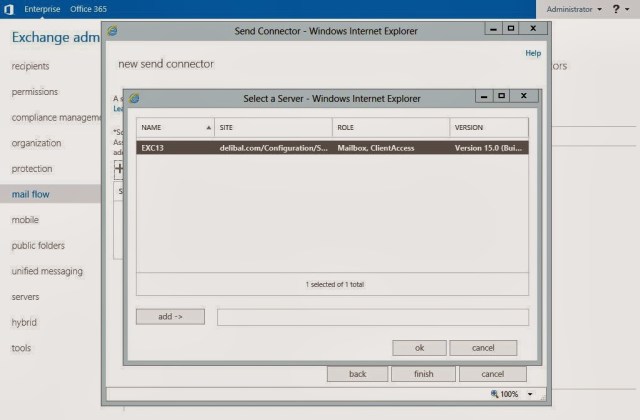Go back using the back button

click(357, 374)
